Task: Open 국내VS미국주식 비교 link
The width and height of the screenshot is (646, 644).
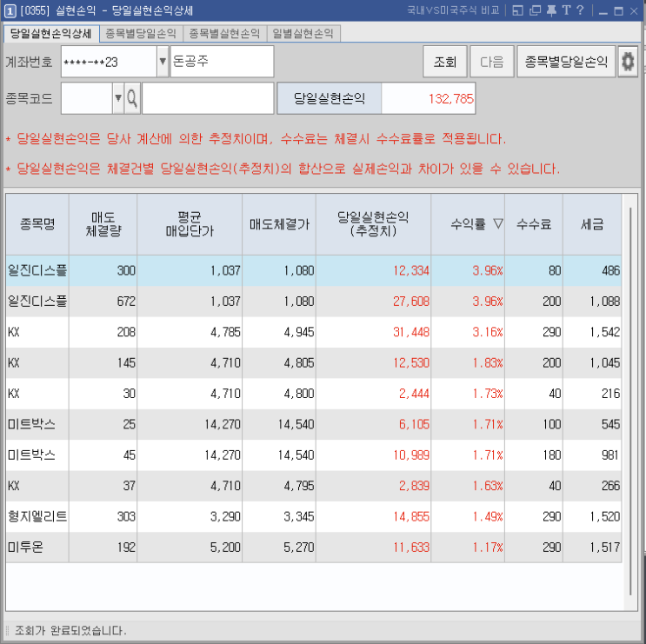Action: click(453, 10)
